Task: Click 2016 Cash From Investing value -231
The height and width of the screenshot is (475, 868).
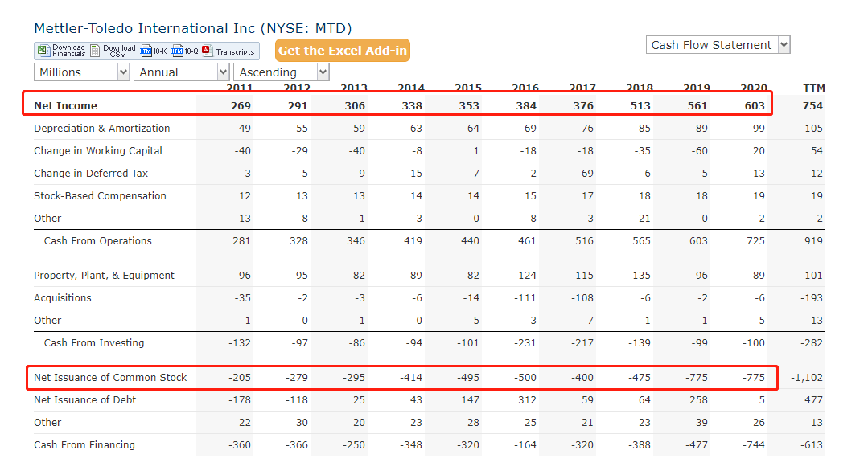Action: (525, 343)
